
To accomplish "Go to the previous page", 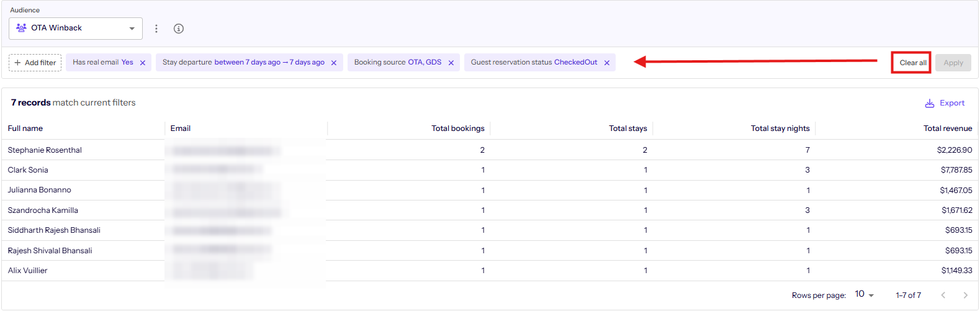I will [x=943, y=295].
